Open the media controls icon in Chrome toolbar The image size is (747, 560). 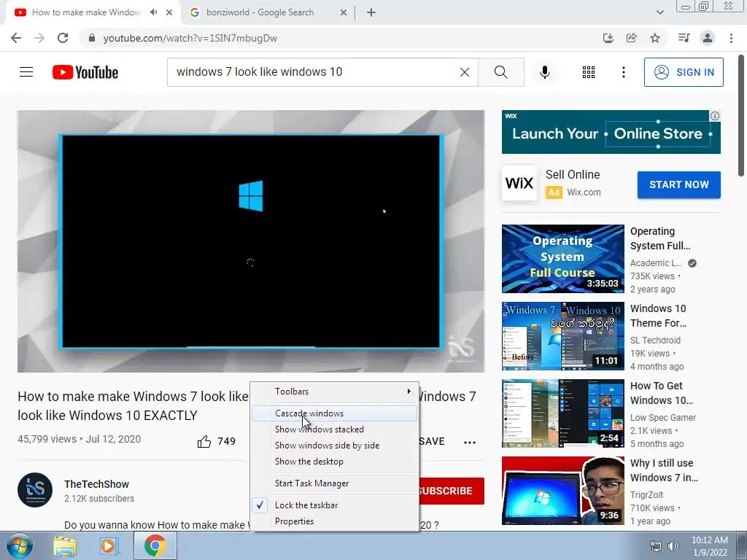[684, 38]
